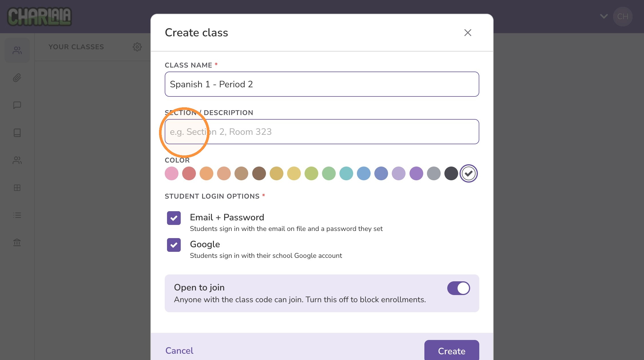Click the Section / Description input field
This screenshot has width=644, height=360.
click(322, 132)
